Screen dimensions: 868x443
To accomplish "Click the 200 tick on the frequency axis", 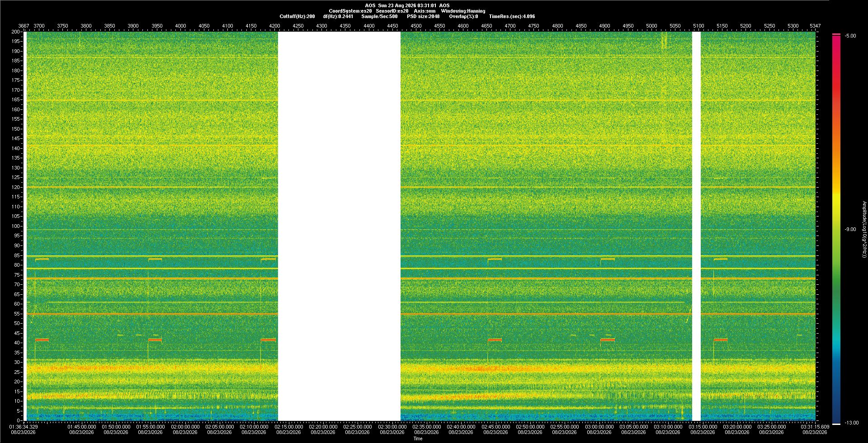I will [16, 32].
